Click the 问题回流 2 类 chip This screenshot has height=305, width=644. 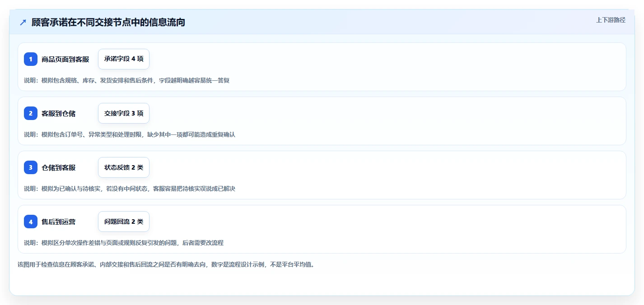coord(124,222)
